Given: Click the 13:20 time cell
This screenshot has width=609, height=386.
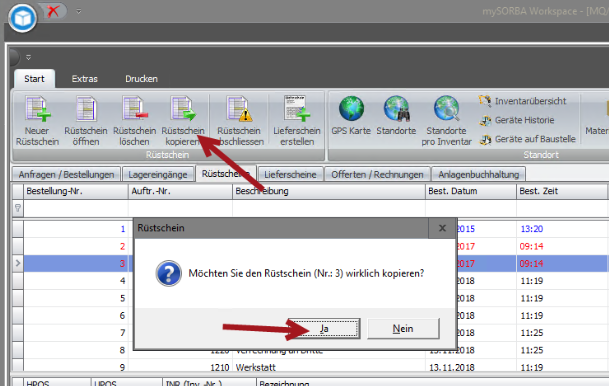Looking at the screenshot, I should coord(562,229).
